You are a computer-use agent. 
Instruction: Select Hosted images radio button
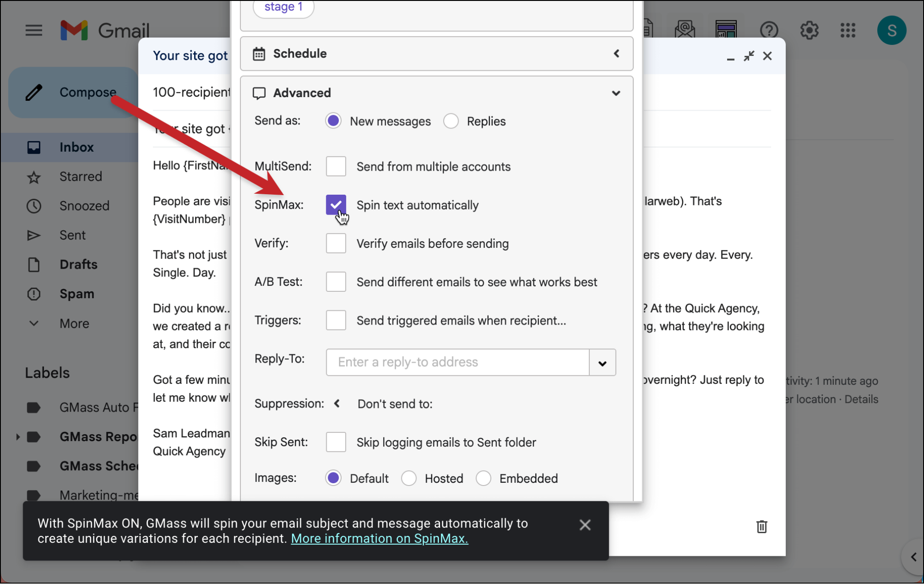point(409,478)
